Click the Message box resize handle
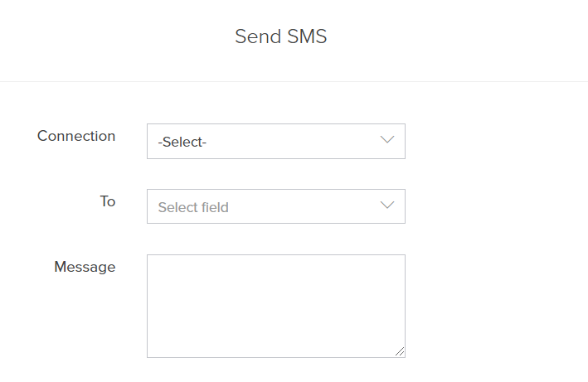The image size is (588, 382). click(x=400, y=352)
